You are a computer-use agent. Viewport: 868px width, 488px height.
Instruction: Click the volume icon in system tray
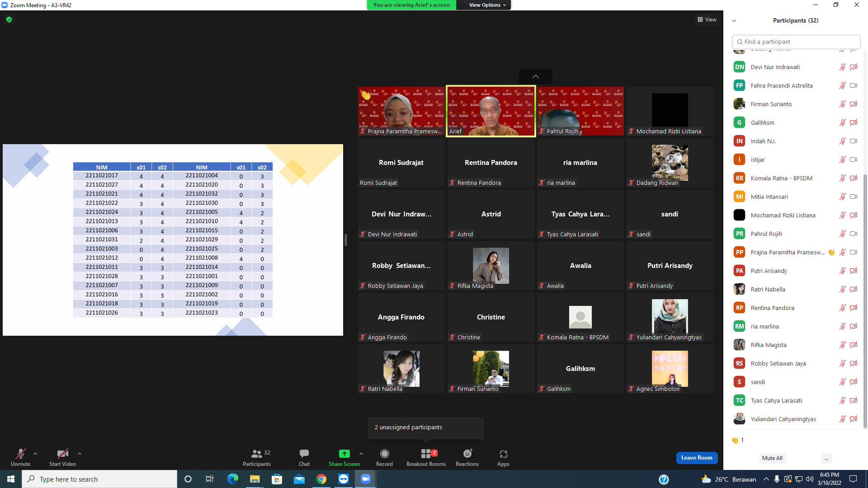pyautogui.click(x=809, y=479)
